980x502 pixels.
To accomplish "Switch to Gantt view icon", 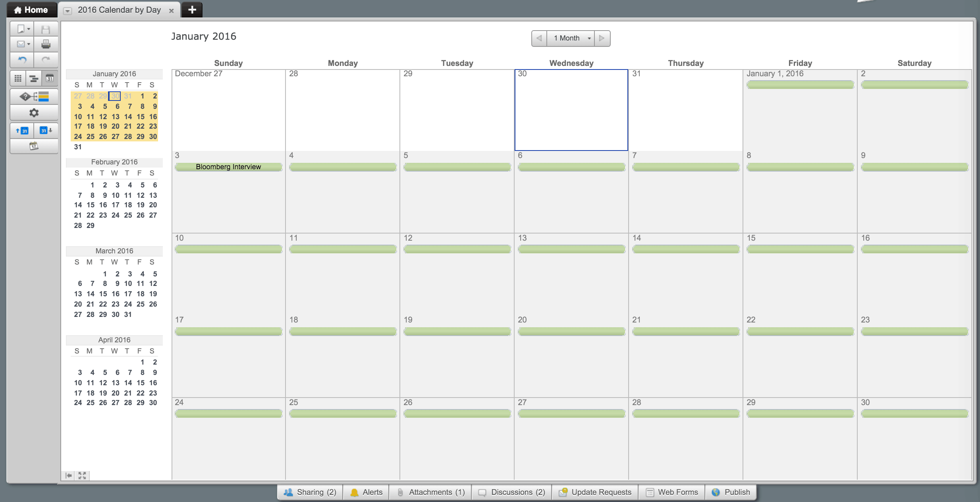I will tap(34, 79).
